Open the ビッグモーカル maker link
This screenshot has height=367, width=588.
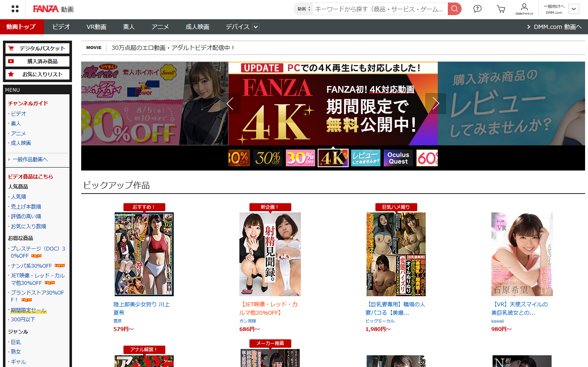[380, 321]
